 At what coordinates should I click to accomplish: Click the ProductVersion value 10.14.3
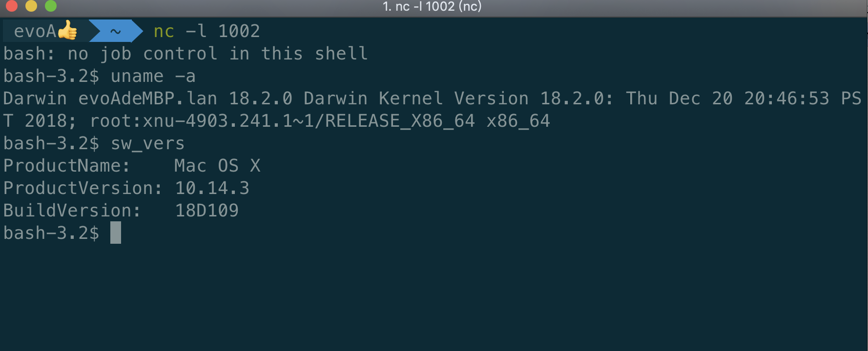(x=212, y=188)
